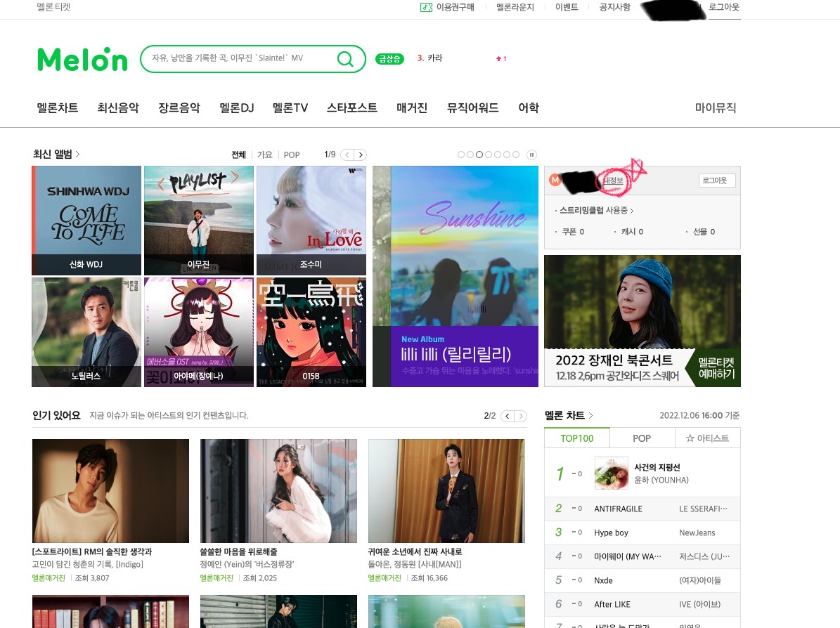Viewport: 840px width, 628px height.
Task: Open the 매거진 menu
Action: pos(411,107)
